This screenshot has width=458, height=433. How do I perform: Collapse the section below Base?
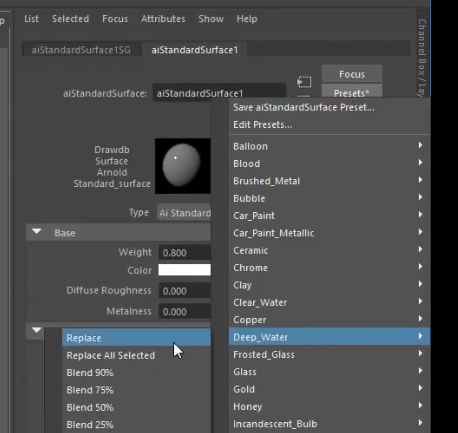[37, 330]
